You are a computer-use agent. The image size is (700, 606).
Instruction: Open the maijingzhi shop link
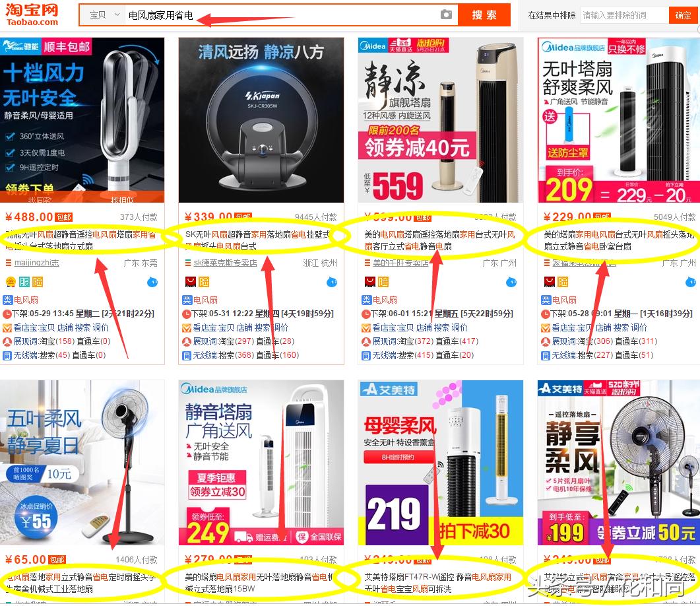(36, 263)
